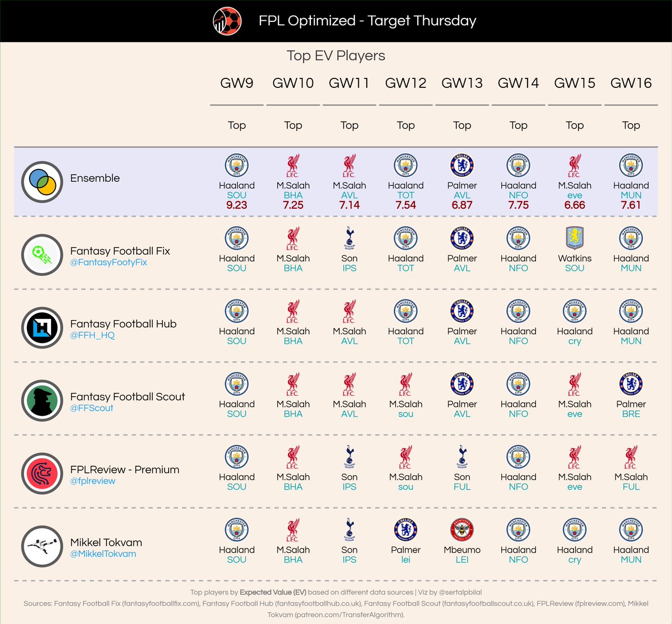Click the FPL Optimized football logo in header
This screenshot has height=624, width=672.
pos(227,21)
